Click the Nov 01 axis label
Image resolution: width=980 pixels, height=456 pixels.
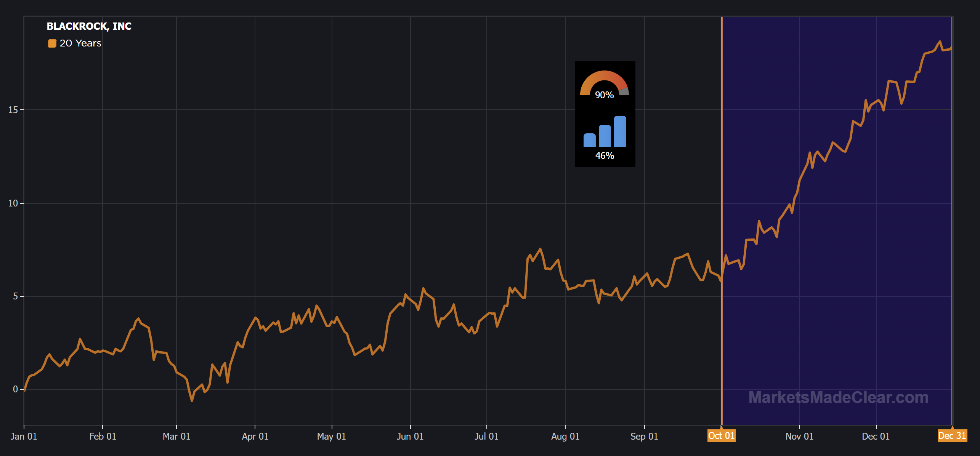click(799, 437)
